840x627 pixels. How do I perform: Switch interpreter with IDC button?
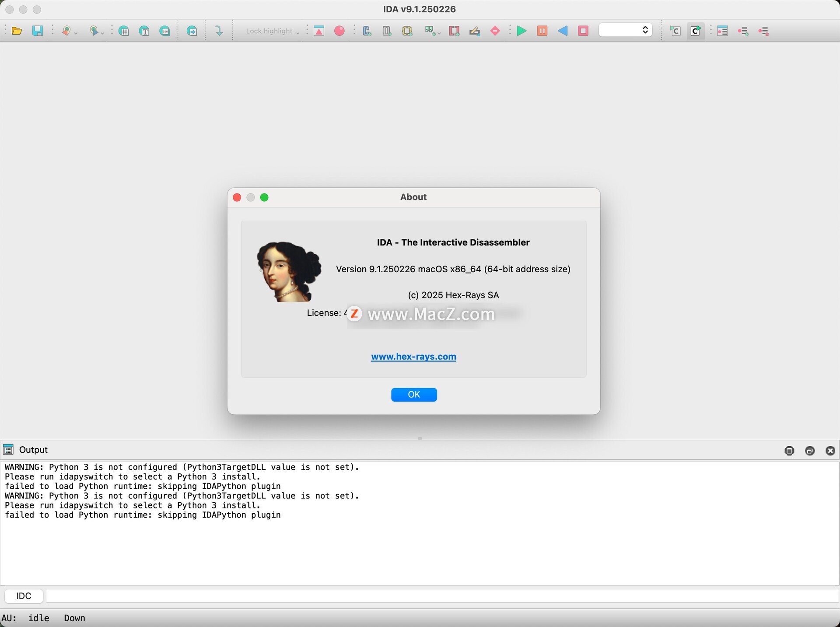coord(24,596)
